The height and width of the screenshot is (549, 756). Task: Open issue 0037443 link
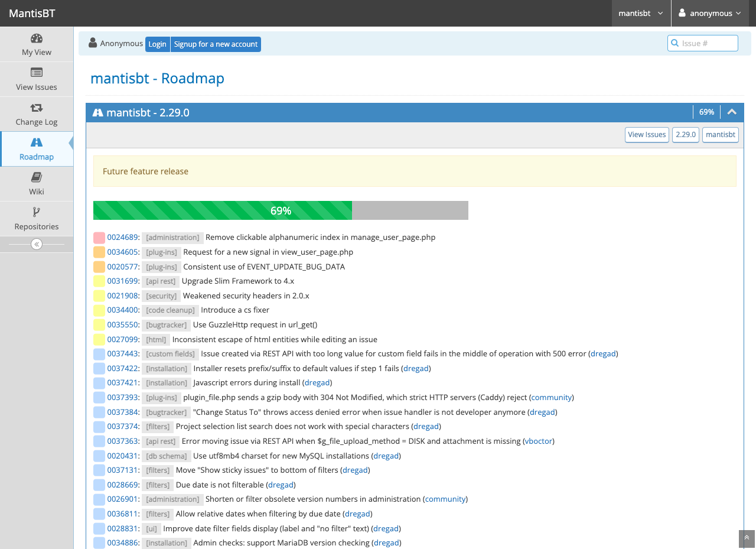[122, 354]
